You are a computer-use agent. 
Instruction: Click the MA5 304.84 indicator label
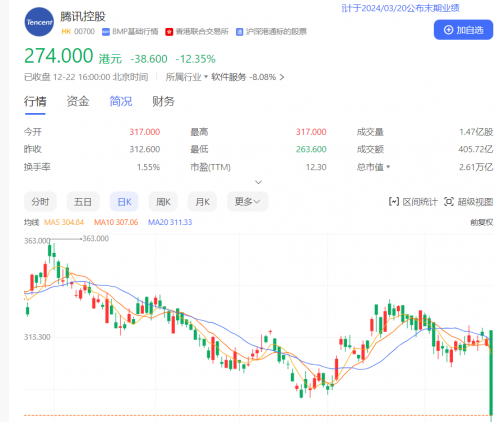64,222
